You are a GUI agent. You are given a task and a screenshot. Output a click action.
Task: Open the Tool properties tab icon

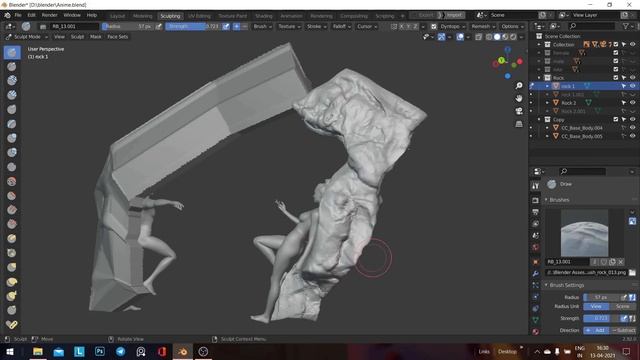pyautogui.click(x=536, y=186)
